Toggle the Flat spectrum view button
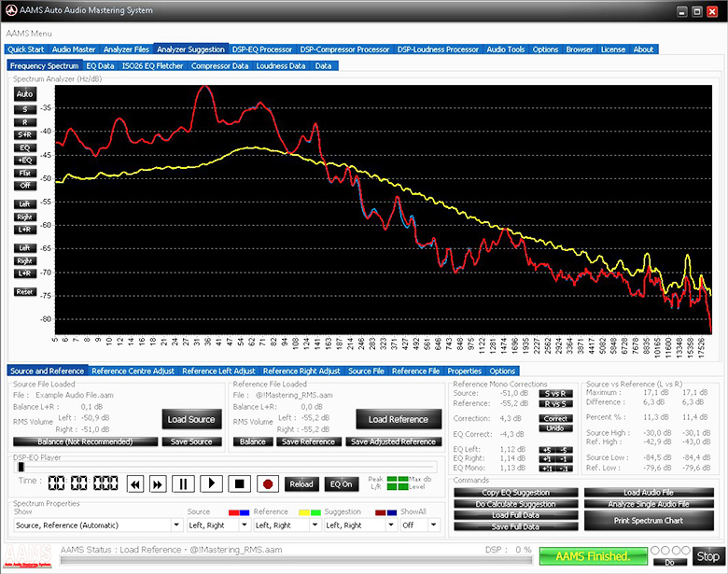The image size is (728, 574). click(24, 174)
